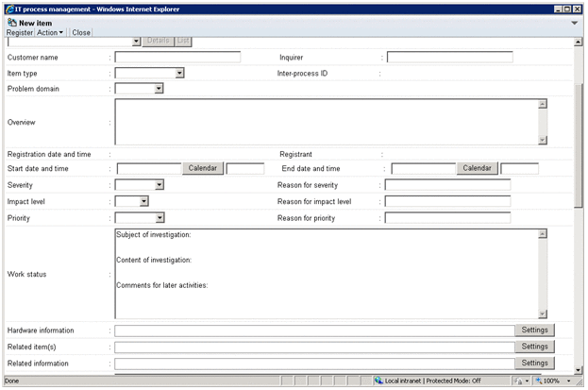Click Overview text area scroll up arrow
588x390 pixels.
click(543, 104)
